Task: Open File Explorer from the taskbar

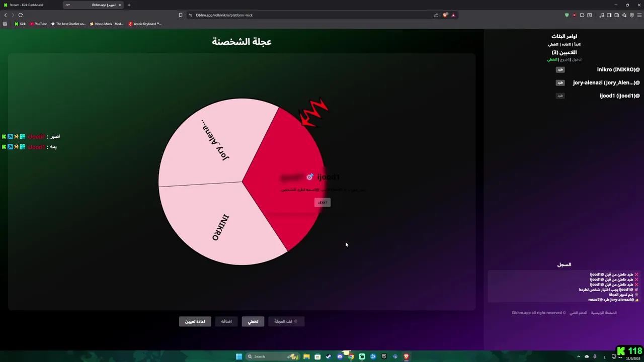Action: tap(306, 356)
